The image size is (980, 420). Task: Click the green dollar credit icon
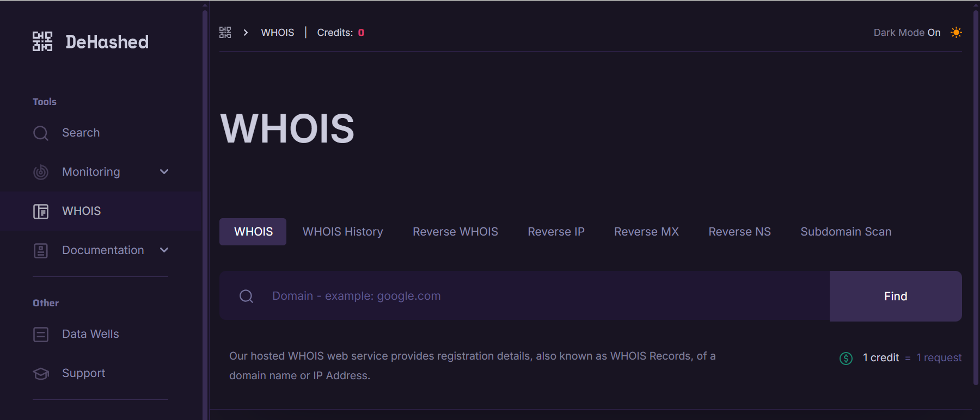click(846, 358)
